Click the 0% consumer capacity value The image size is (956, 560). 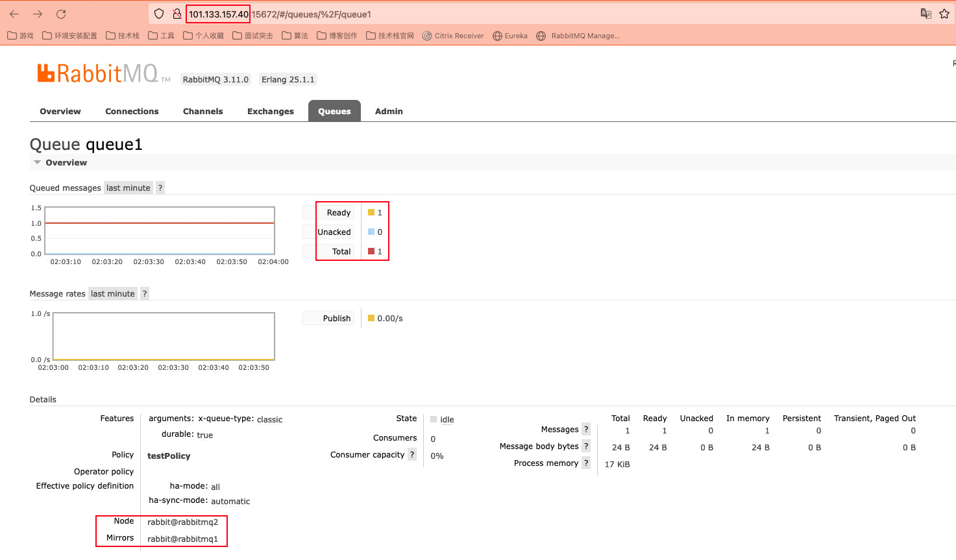coord(437,456)
